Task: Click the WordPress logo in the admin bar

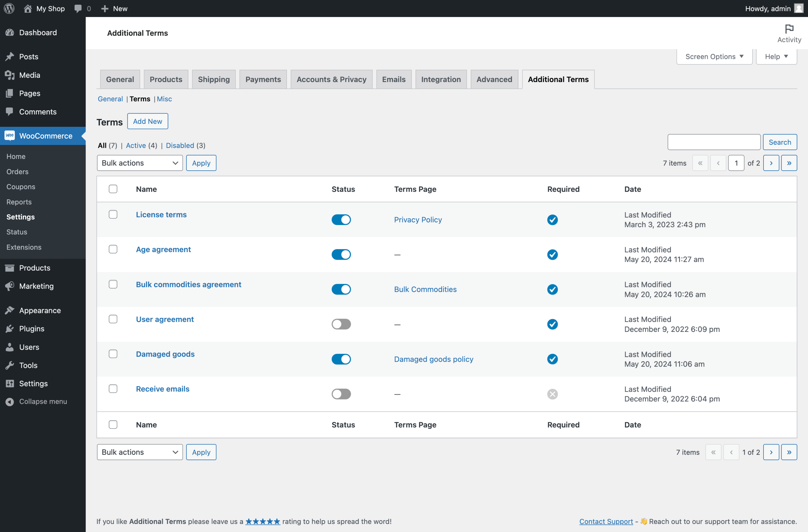Action: tap(9, 8)
